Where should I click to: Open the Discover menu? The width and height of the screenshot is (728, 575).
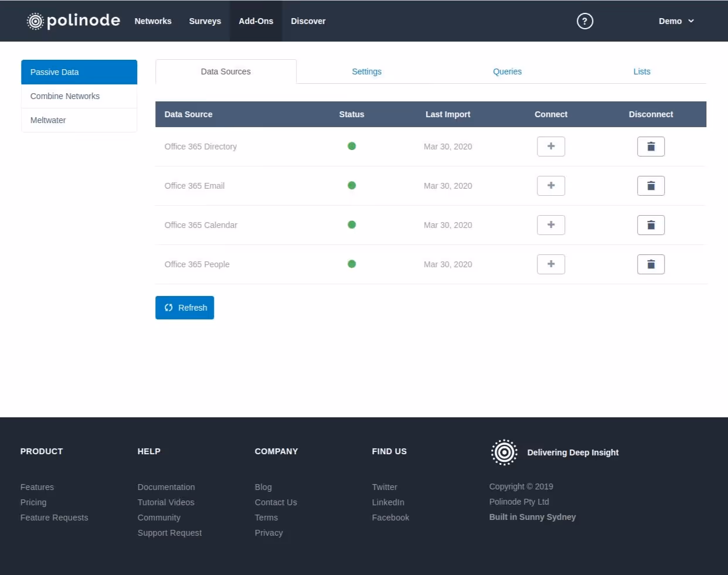pos(308,21)
